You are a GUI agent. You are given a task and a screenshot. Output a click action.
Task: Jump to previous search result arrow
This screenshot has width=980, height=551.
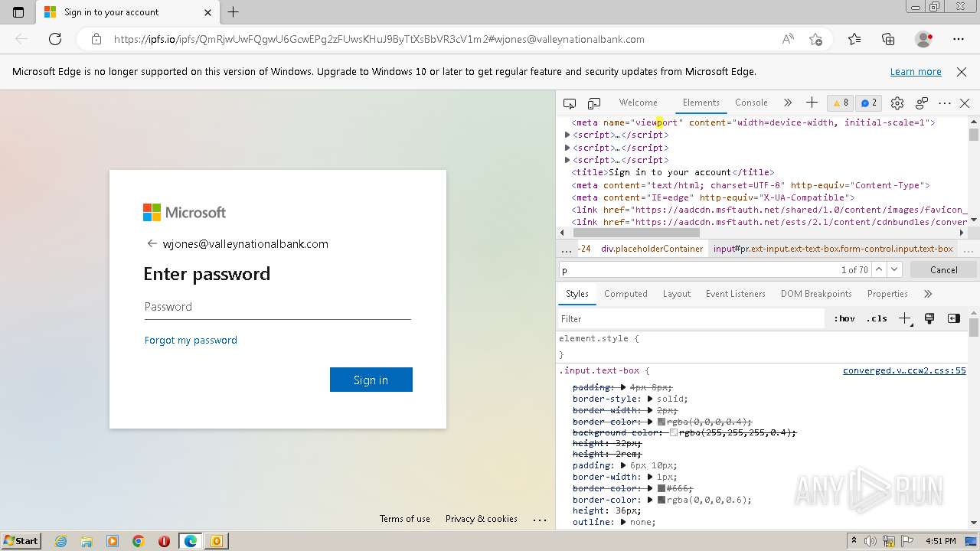(879, 269)
